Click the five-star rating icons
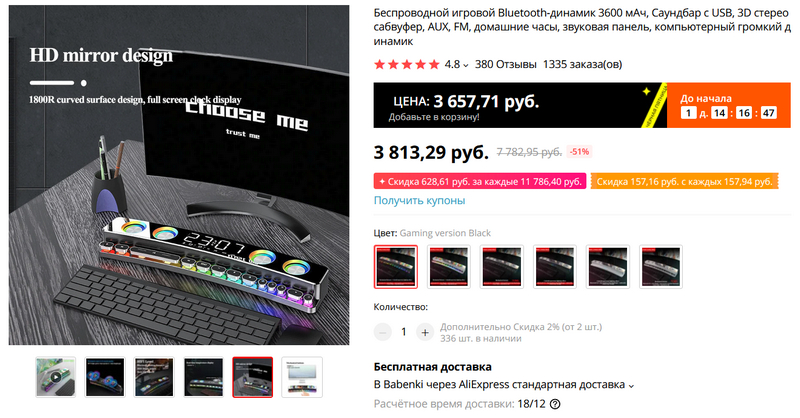Viewport: 800px width, 418px height. click(x=407, y=64)
